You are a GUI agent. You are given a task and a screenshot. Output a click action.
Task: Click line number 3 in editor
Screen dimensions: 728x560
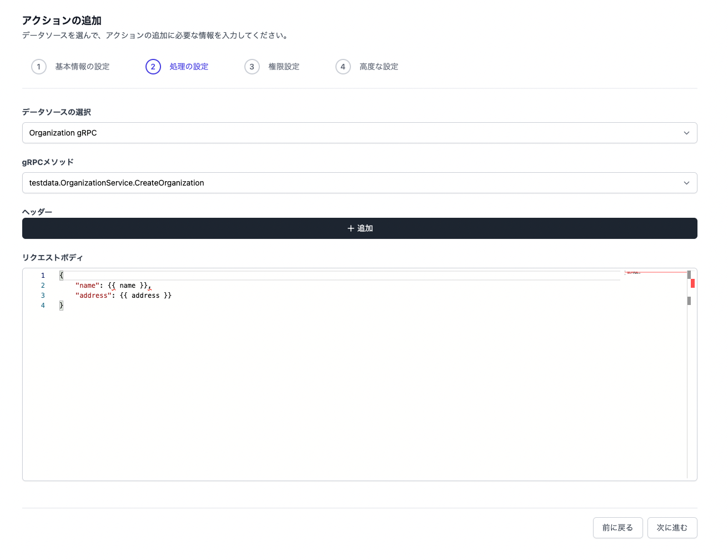click(43, 296)
